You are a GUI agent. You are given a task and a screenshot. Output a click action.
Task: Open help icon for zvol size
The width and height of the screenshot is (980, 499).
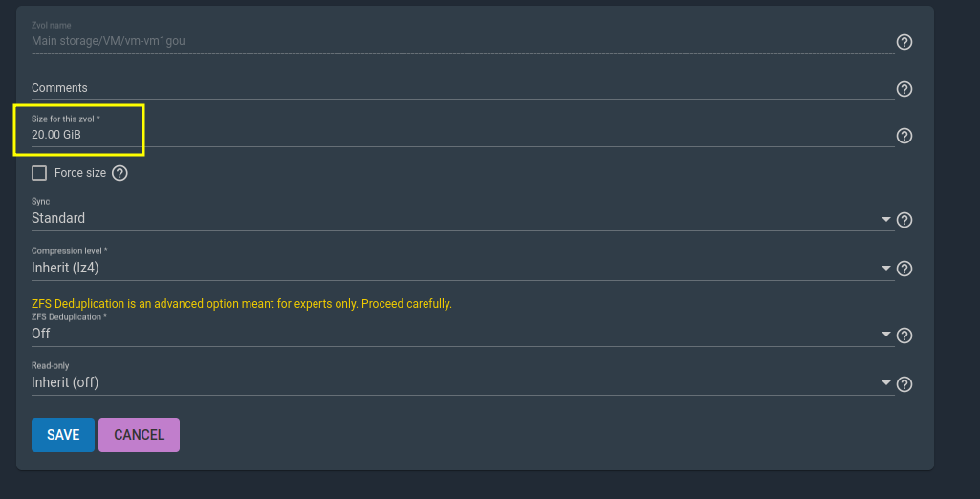(904, 136)
